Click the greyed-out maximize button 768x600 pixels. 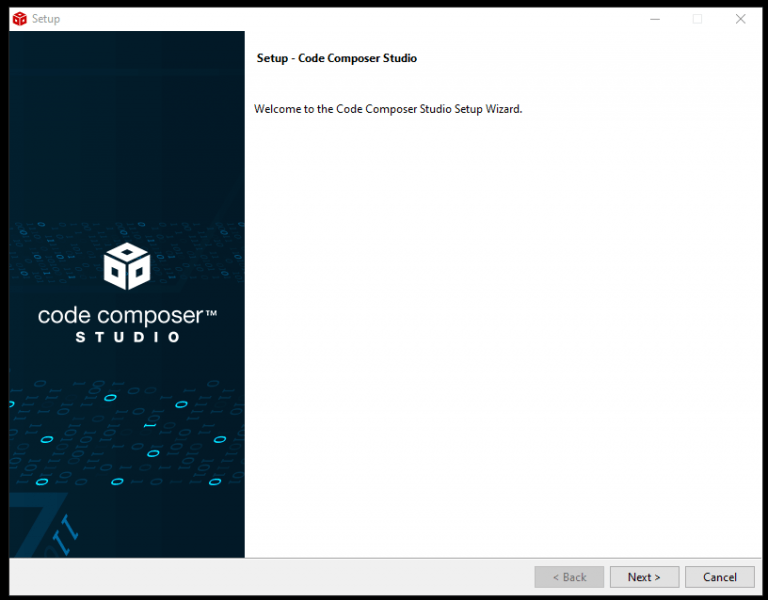coord(697,19)
